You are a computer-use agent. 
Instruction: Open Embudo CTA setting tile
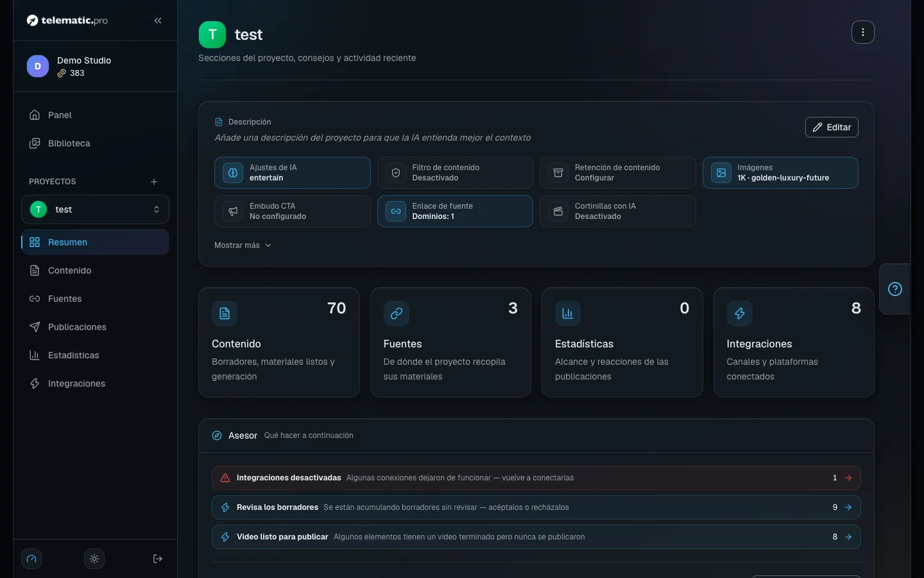[293, 211]
